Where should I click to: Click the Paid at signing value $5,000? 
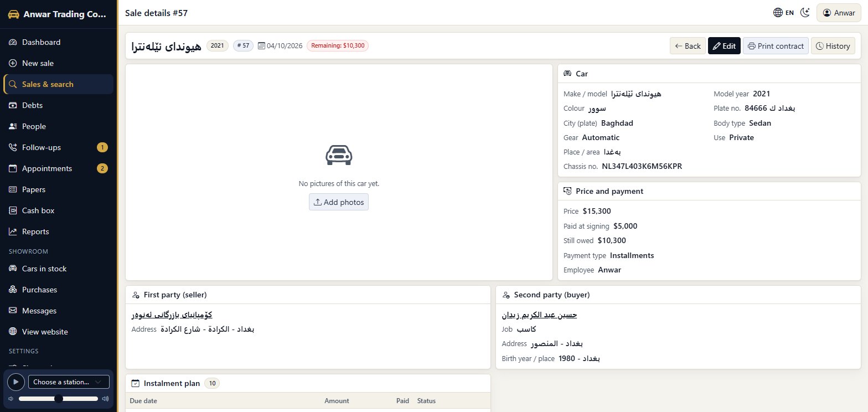click(x=626, y=226)
